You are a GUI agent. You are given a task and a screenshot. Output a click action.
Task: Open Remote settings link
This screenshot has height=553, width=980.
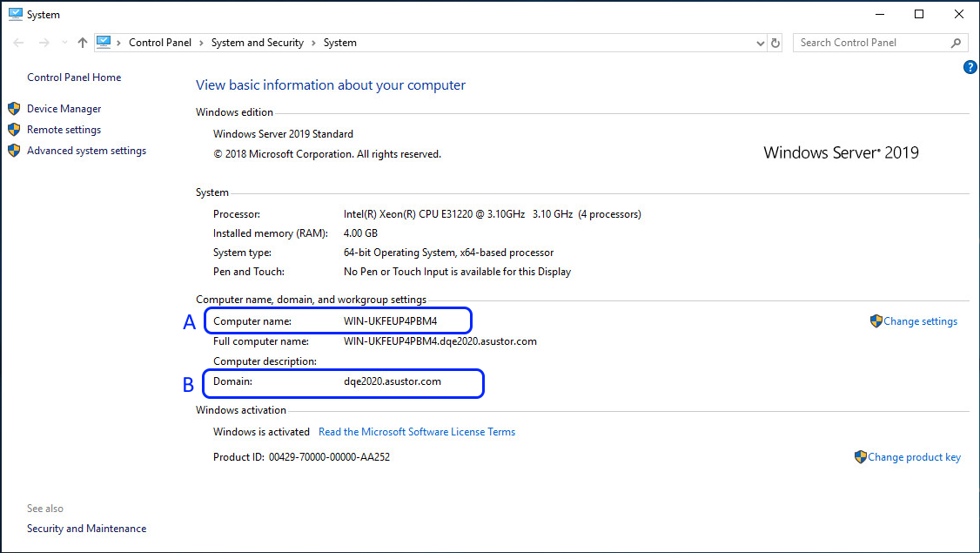[x=64, y=130]
